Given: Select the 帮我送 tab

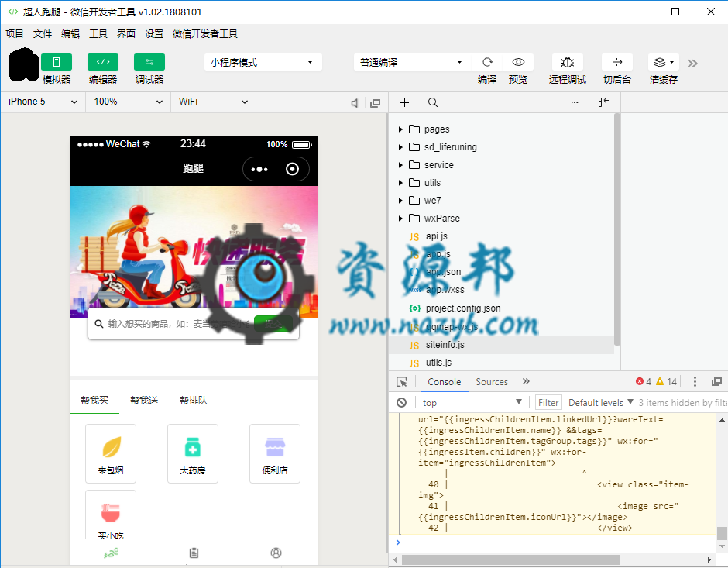Looking at the screenshot, I should click(144, 401).
